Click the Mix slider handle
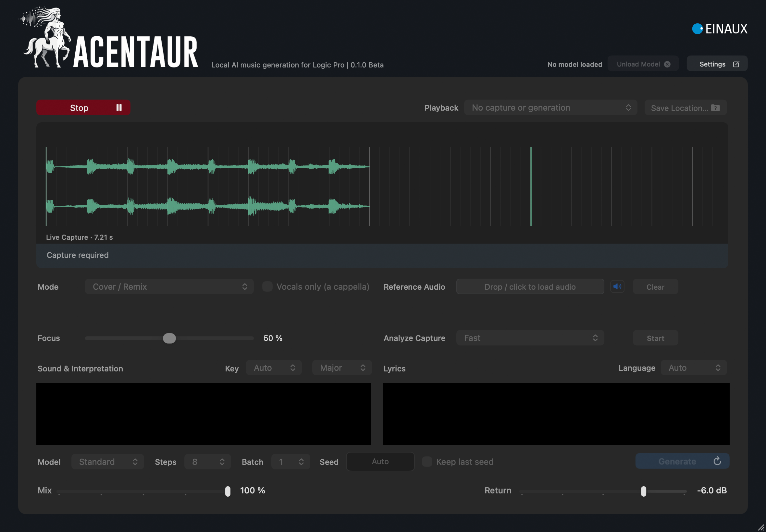 click(x=228, y=491)
